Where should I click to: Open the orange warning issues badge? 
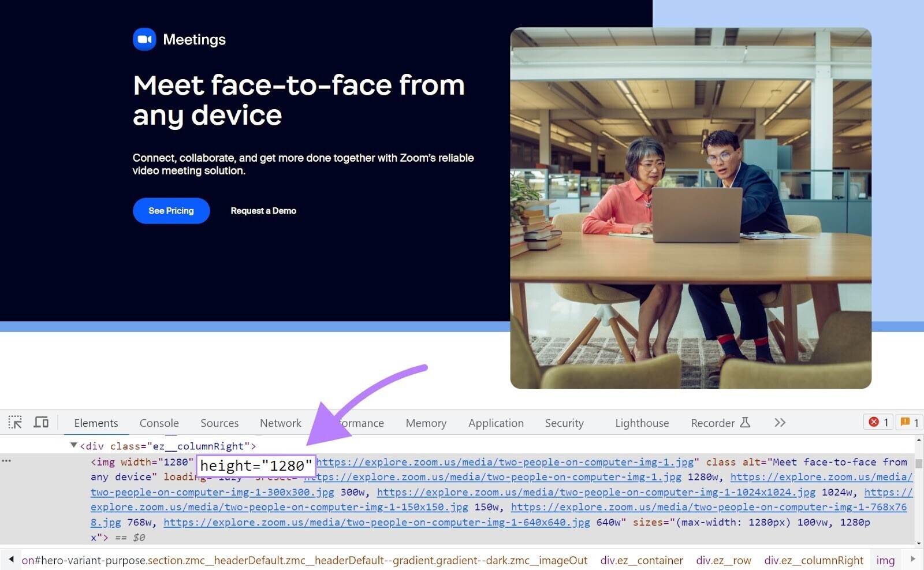tap(909, 422)
